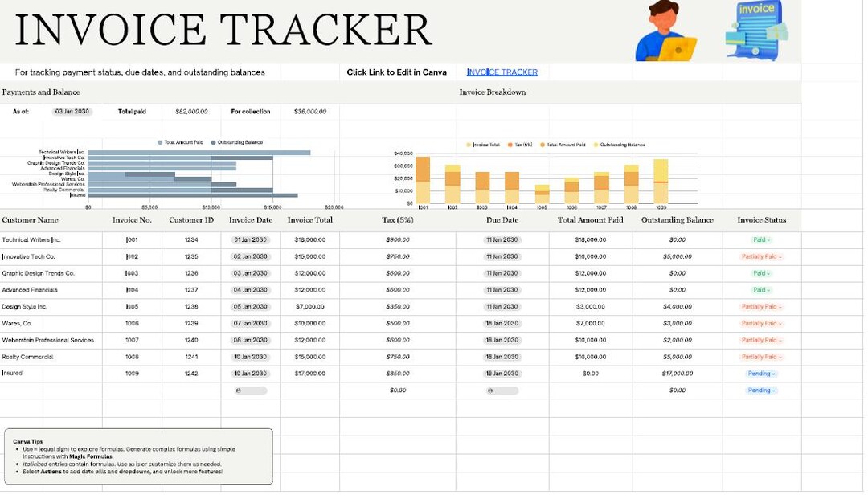This screenshot has width=868, height=495.
Task: Select the Customer ID column header
Action: coord(191,220)
